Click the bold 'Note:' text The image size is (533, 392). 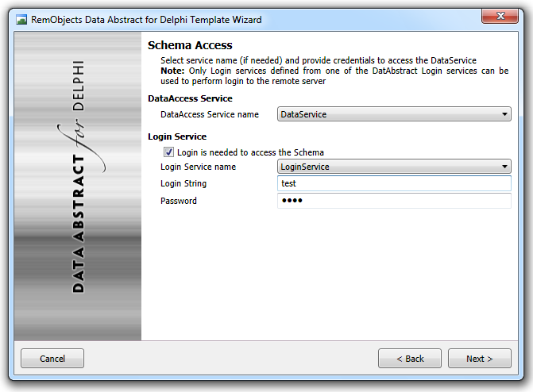tap(172, 71)
